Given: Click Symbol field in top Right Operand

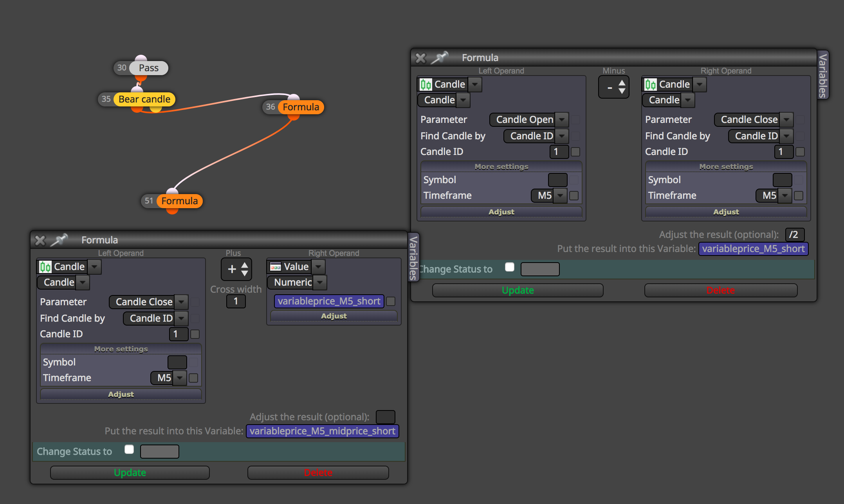Looking at the screenshot, I should click(782, 180).
